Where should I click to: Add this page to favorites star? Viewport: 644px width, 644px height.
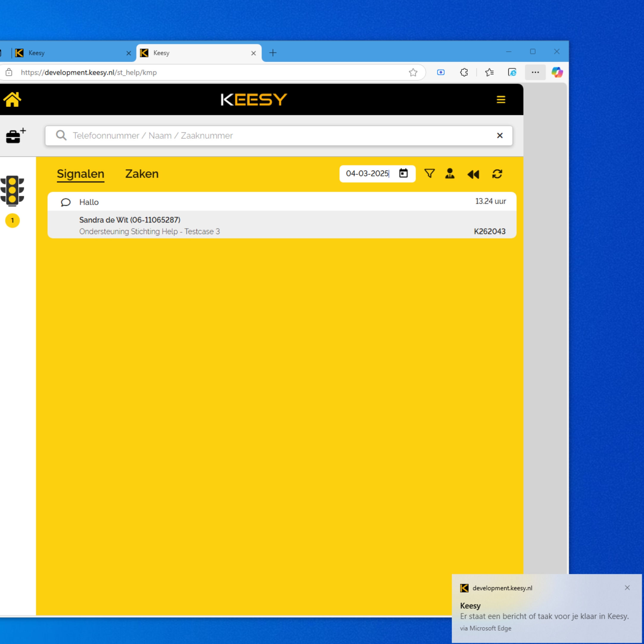413,72
